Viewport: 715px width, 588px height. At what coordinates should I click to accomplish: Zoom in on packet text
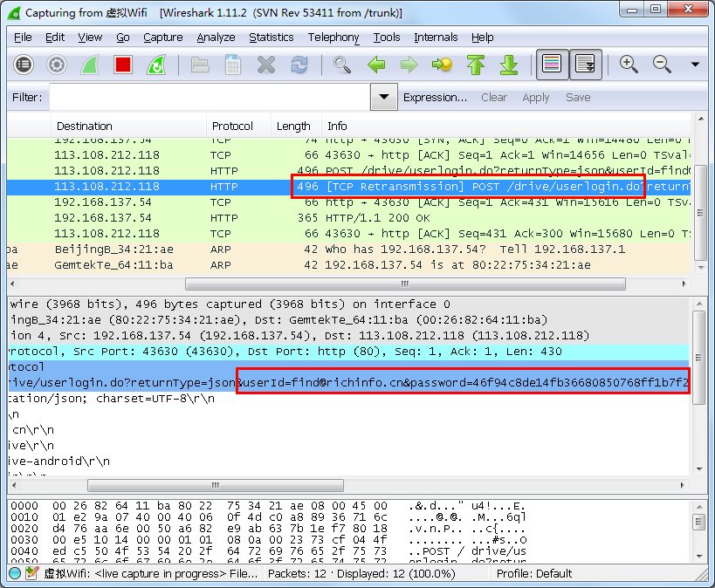[629, 65]
